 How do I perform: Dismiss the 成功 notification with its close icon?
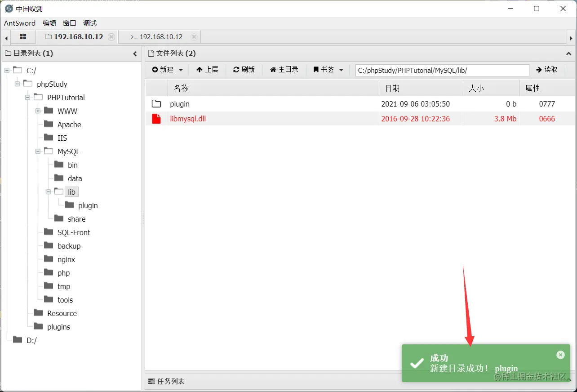tap(560, 355)
